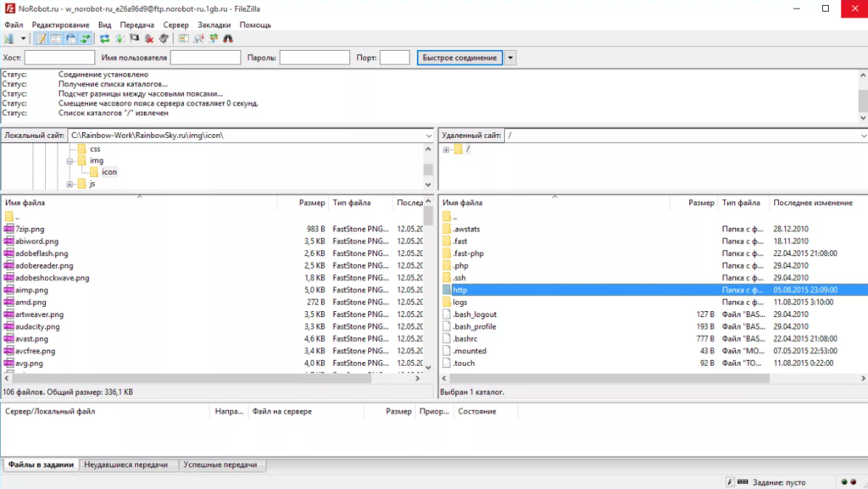The height and width of the screenshot is (489, 868).
Task: Search remote files with binoculars icon
Action: (x=228, y=39)
